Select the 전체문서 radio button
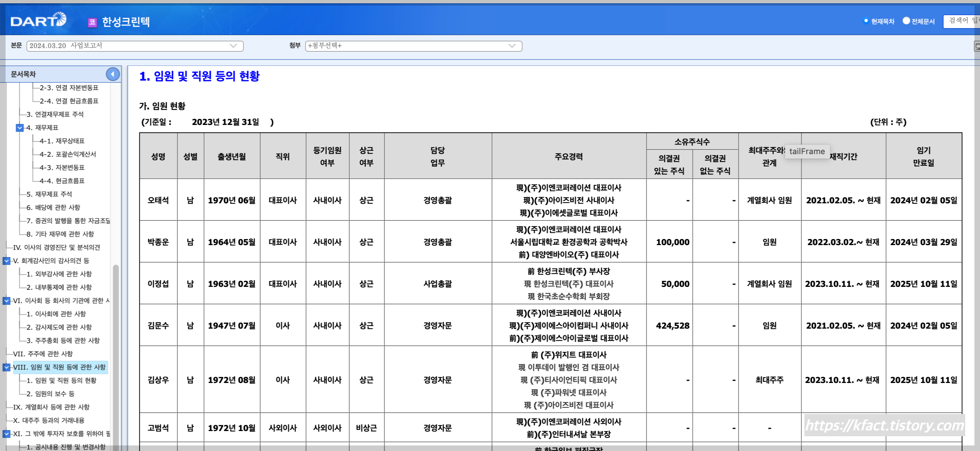This screenshot has width=980, height=451. 906,21
